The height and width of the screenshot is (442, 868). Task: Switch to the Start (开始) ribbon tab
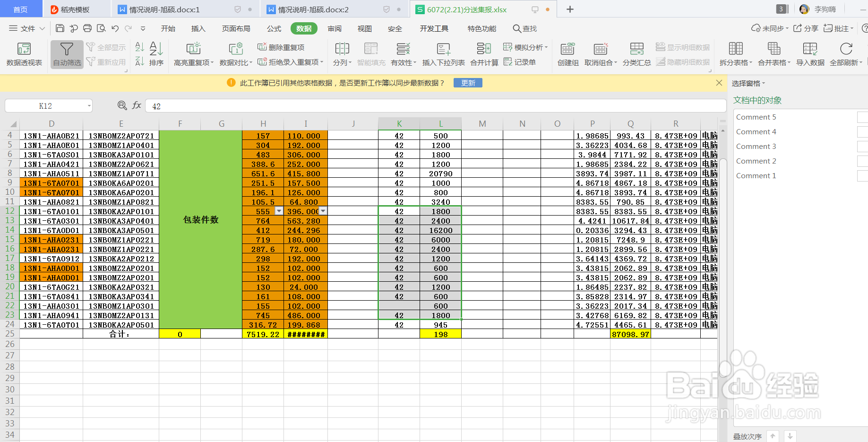[168, 28]
